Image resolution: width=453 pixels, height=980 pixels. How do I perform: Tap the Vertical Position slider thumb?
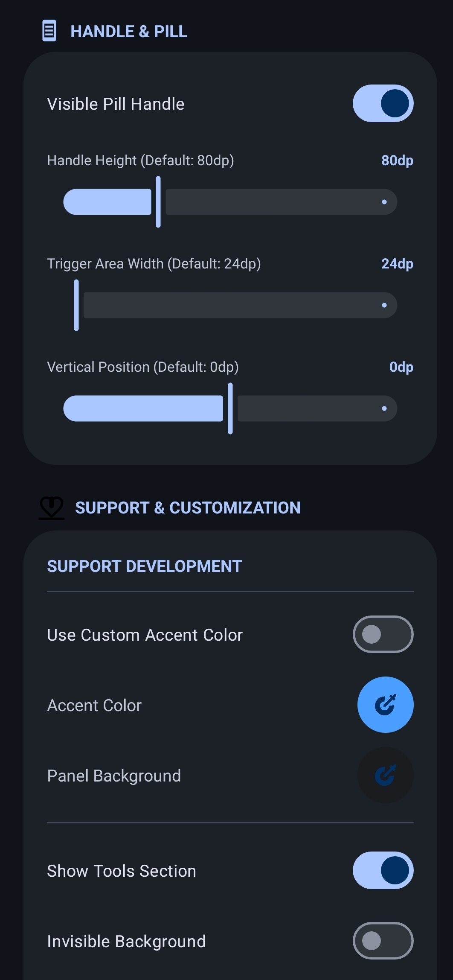click(230, 408)
